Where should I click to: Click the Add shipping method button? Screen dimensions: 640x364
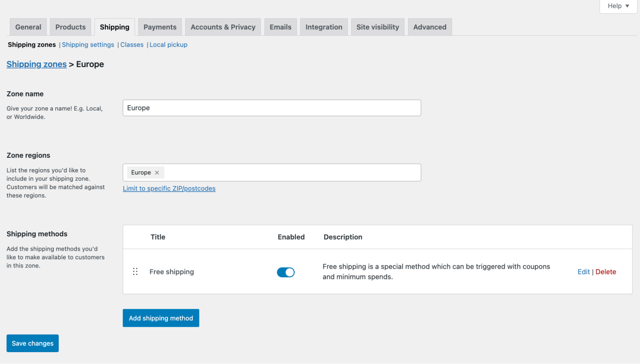(160, 318)
